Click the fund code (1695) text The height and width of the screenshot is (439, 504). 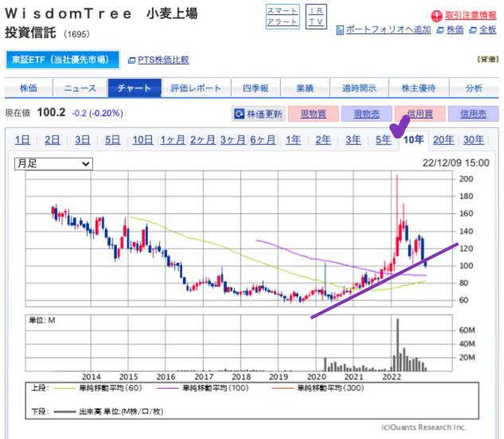(x=76, y=34)
